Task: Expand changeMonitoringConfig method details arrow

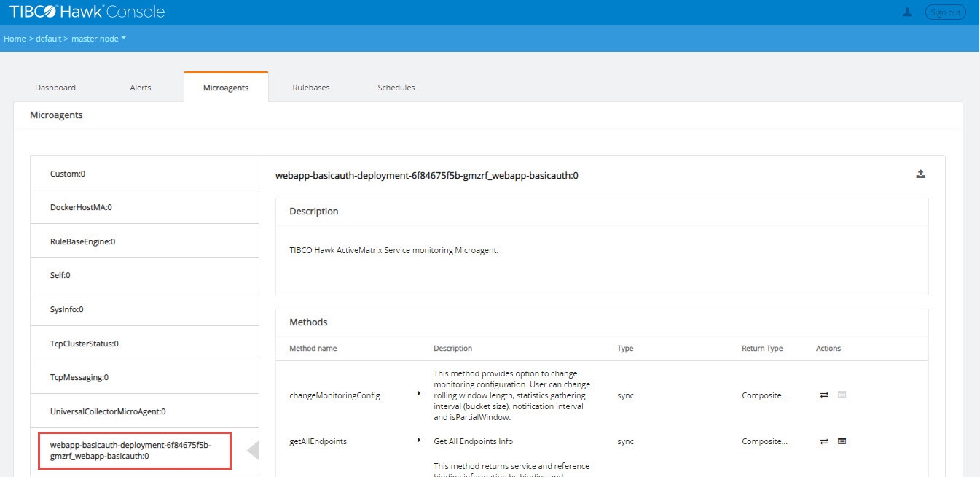Action: (x=419, y=393)
